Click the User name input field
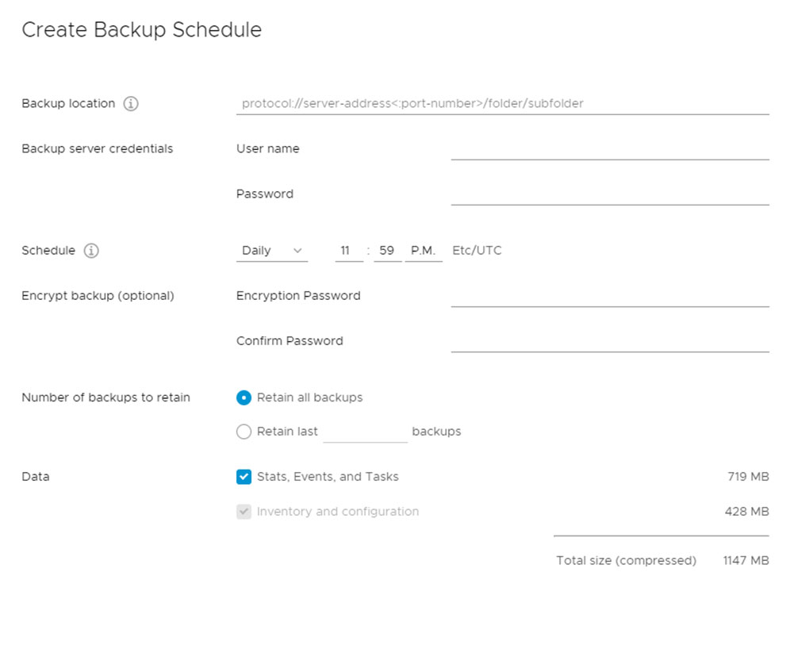This screenshot has height=672, width=794. [609, 149]
